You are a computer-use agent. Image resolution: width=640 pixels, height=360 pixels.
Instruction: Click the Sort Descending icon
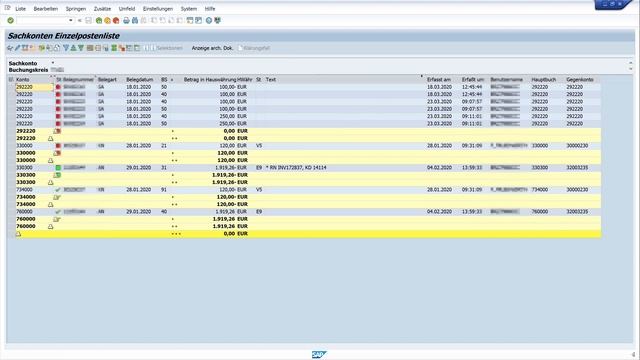point(81,48)
